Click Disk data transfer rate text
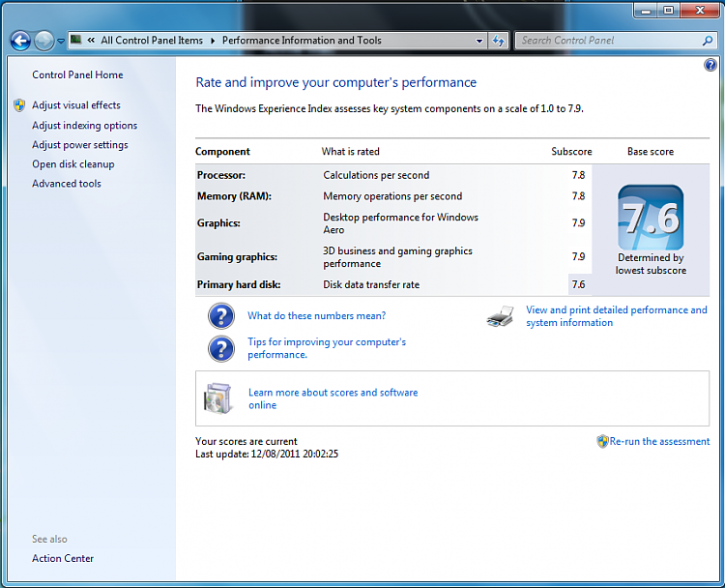 coord(371,284)
